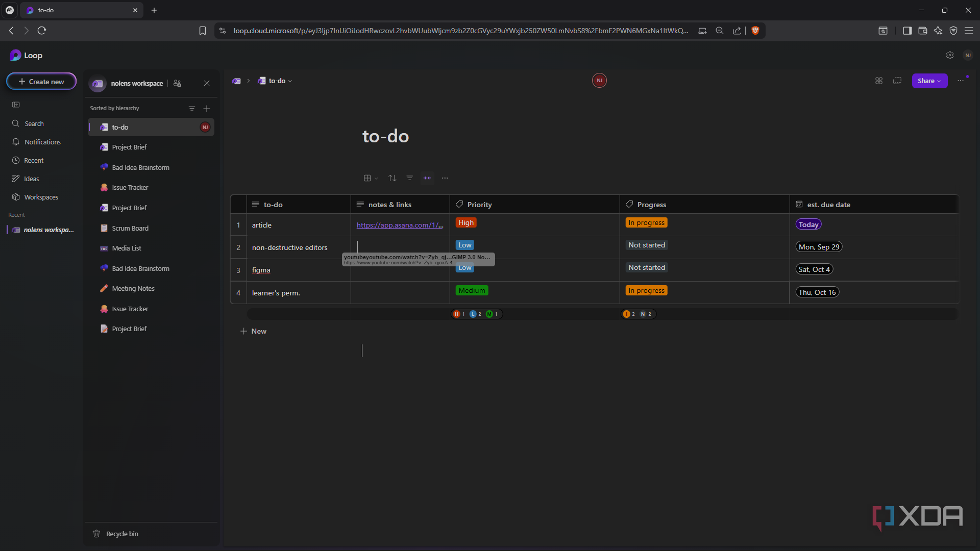Click the copy as component icon
The height and width of the screenshot is (551, 980).
(x=897, y=81)
